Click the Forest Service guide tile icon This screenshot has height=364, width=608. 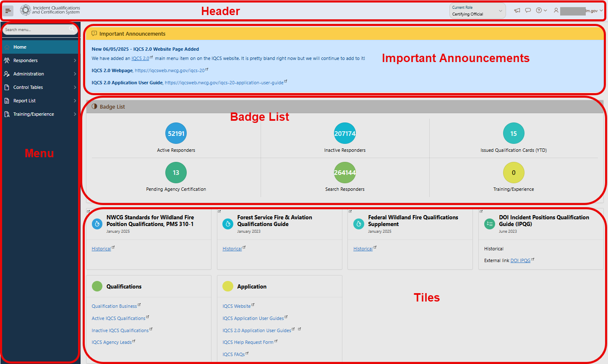pos(228,224)
